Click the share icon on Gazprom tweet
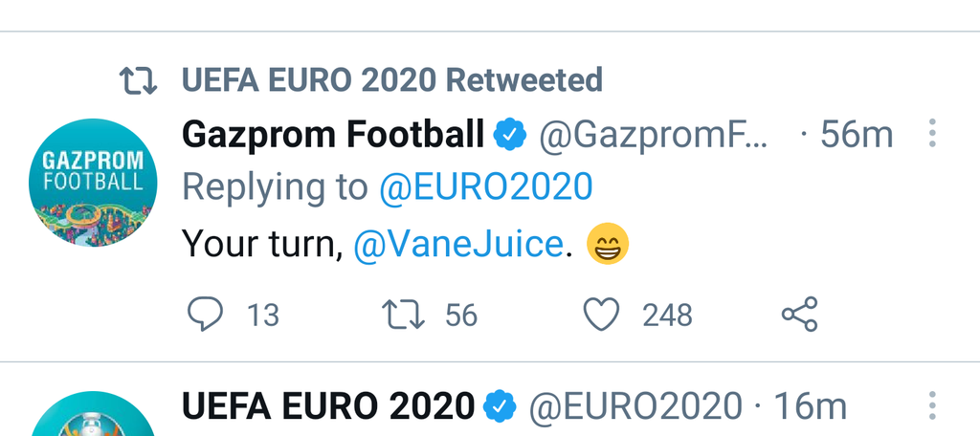 [799, 314]
